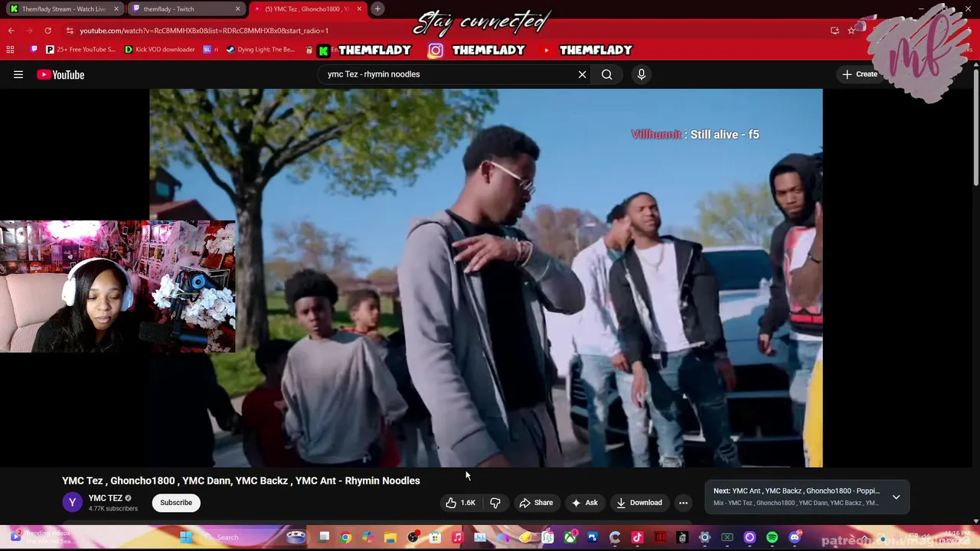This screenshot has height=551, width=980.
Task: Open more actions three-dot menu
Action: 683,503
